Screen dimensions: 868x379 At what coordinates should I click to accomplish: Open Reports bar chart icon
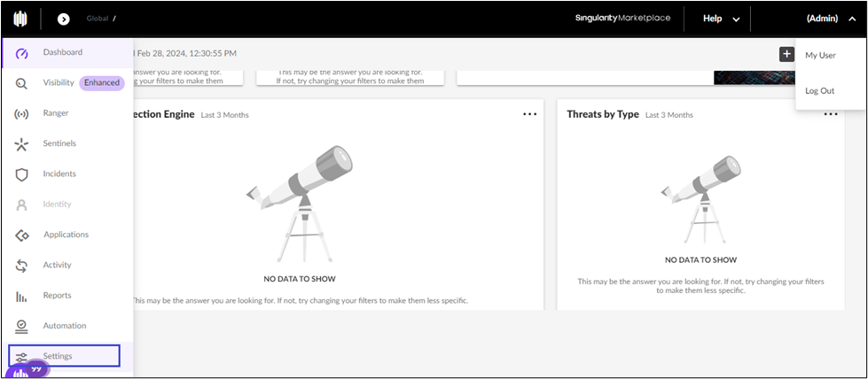pos(22,296)
